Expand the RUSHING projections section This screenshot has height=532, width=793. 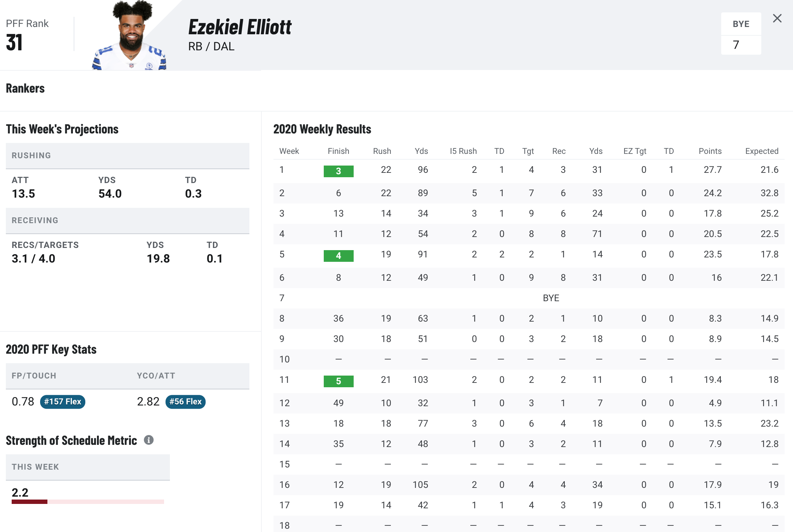pos(128,156)
